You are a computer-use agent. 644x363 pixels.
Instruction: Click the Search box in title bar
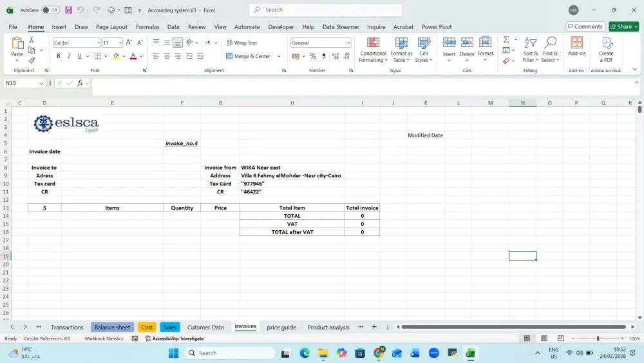pos(325,10)
